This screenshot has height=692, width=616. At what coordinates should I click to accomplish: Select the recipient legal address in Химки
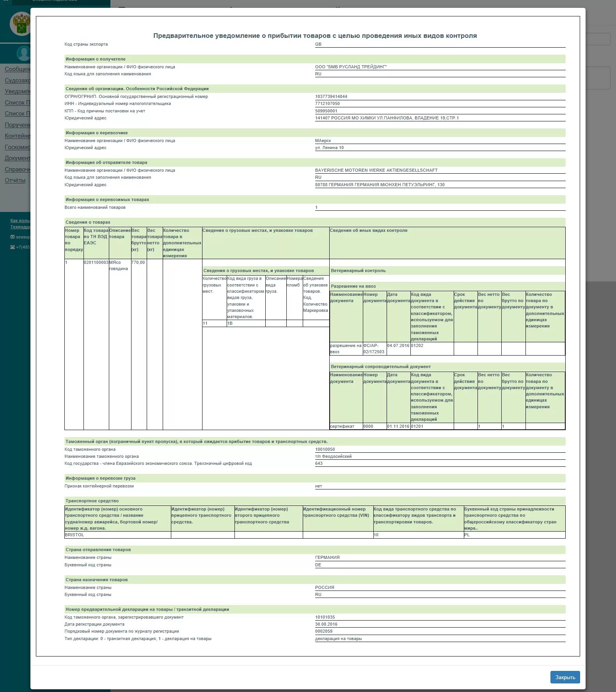coord(387,118)
